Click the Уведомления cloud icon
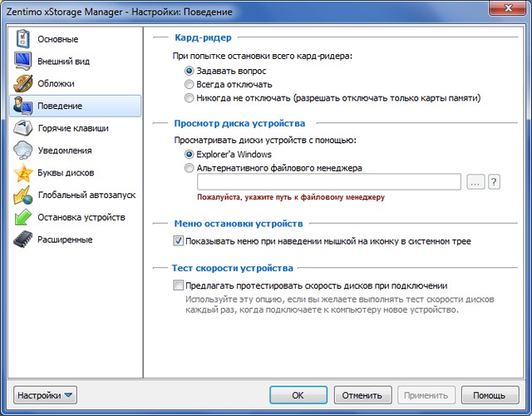Image resolution: width=532 pixels, height=416 pixels. (x=22, y=151)
